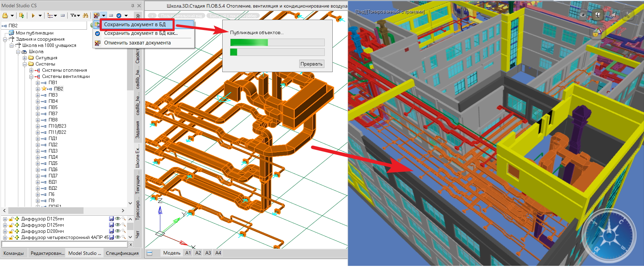The width and height of the screenshot is (644, 269).
Task: Click the clear button next to the search field
Action: click(130, 244)
